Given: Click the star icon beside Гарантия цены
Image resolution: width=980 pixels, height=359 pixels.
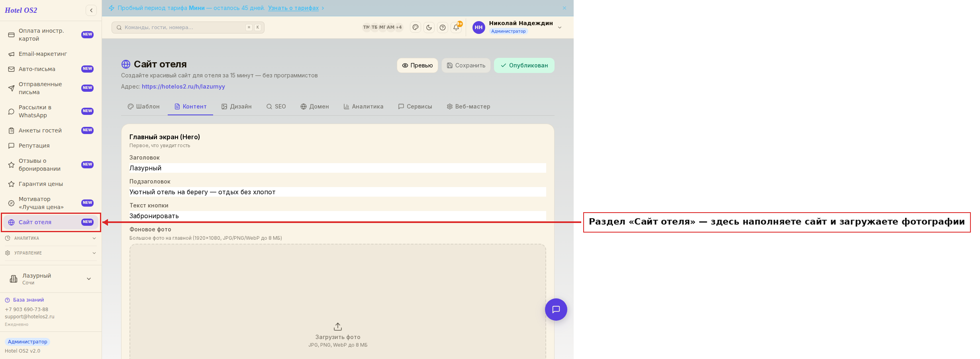Looking at the screenshot, I should coord(12,184).
